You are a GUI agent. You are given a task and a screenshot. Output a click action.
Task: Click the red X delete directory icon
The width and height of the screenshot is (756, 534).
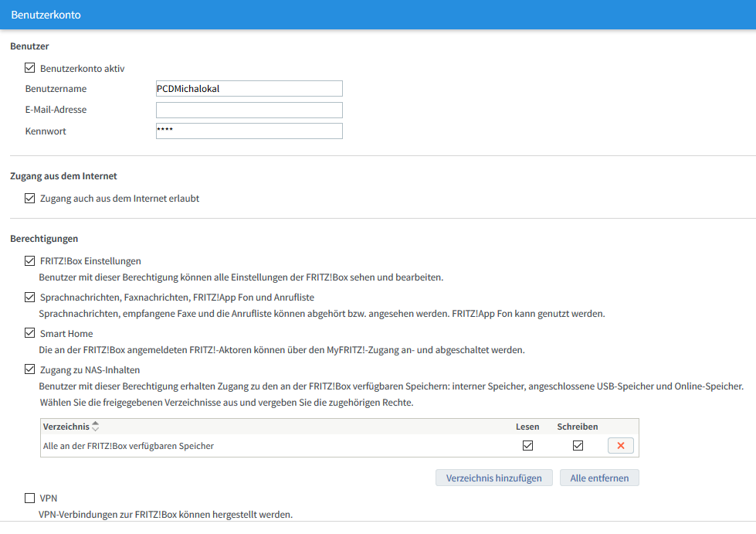pyautogui.click(x=621, y=446)
